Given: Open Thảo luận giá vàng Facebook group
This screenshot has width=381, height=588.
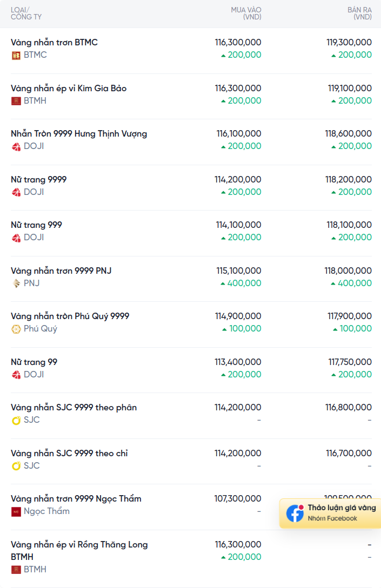Looking at the screenshot, I should (330, 513).
